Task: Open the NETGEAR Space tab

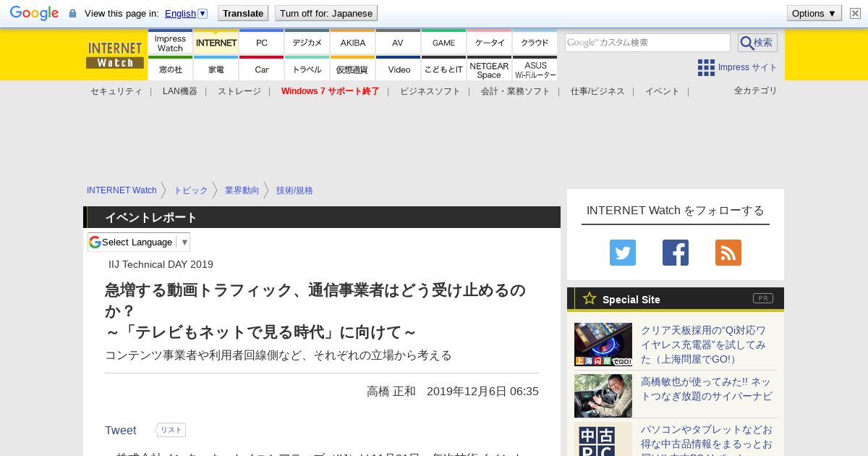Action: pyautogui.click(x=489, y=69)
